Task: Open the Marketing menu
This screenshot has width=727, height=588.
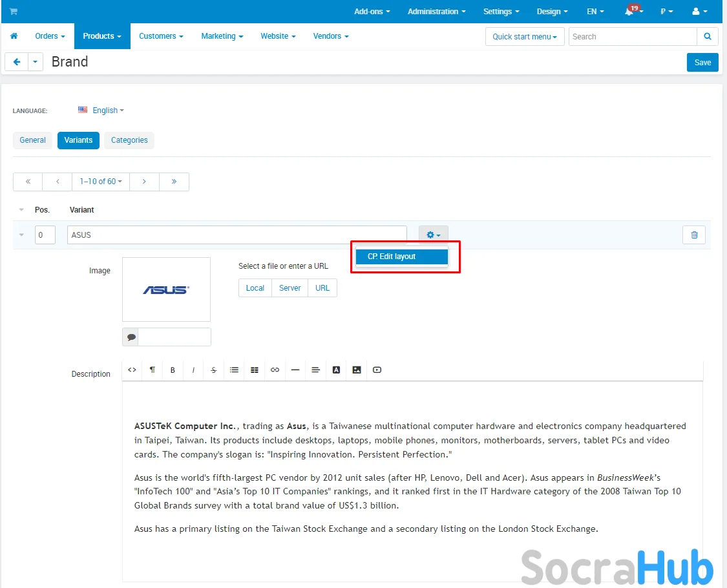Action: click(x=222, y=36)
